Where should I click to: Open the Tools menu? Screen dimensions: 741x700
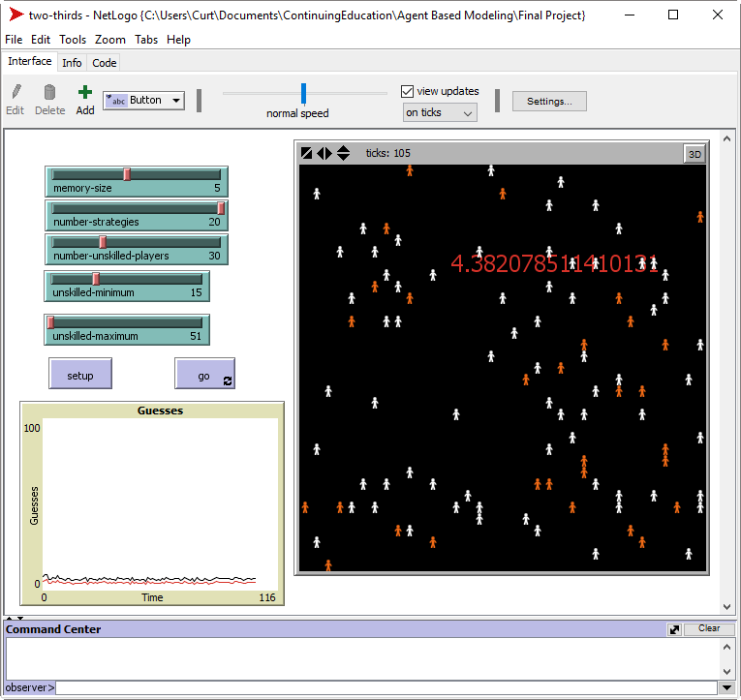73,40
